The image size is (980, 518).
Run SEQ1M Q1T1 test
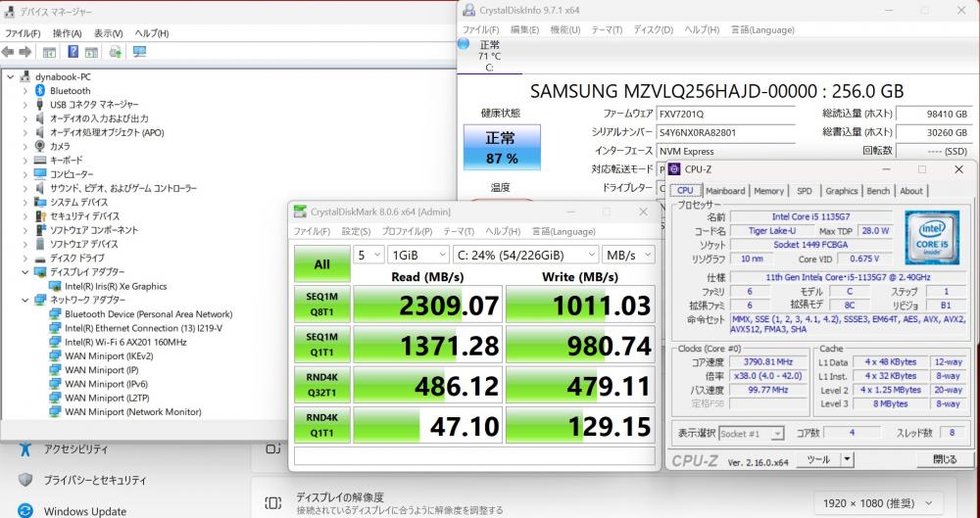tap(321, 345)
